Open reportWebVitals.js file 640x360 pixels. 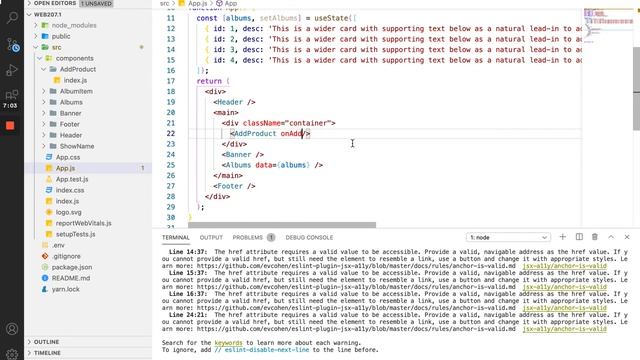[x=83, y=223]
